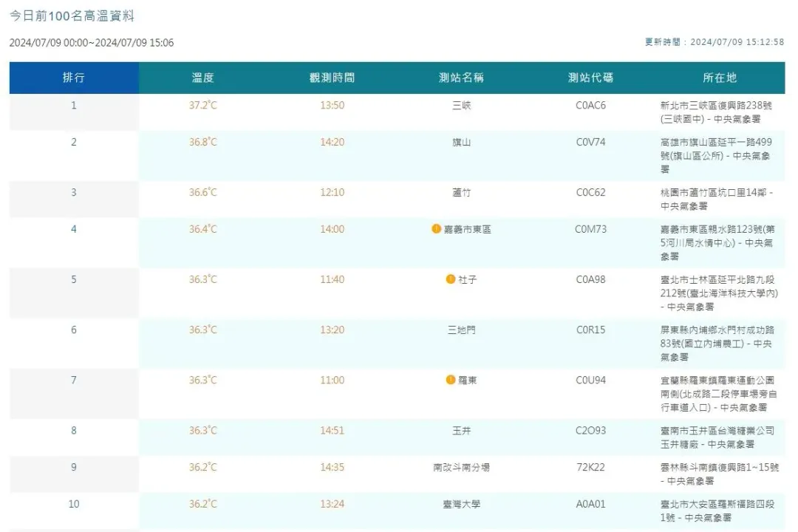The image size is (798, 532).
Task: Sort by the 溫度 column header
Action: (x=203, y=78)
